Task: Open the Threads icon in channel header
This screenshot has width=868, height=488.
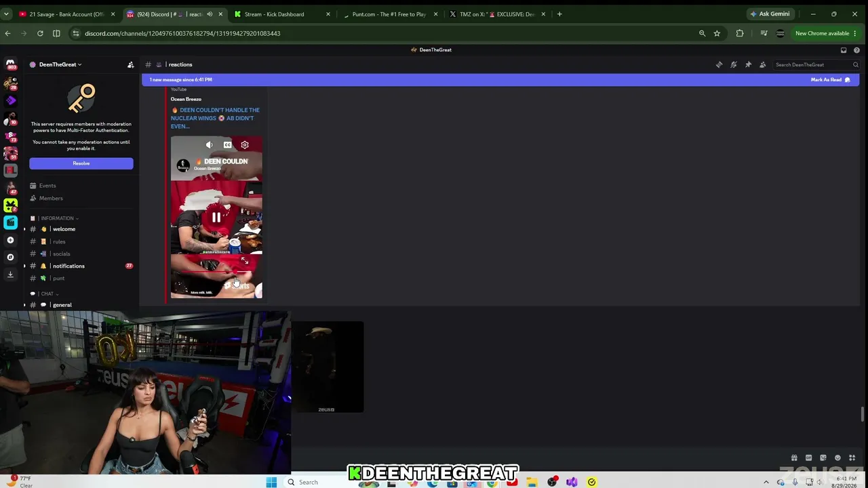Action: click(x=719, y=64)
